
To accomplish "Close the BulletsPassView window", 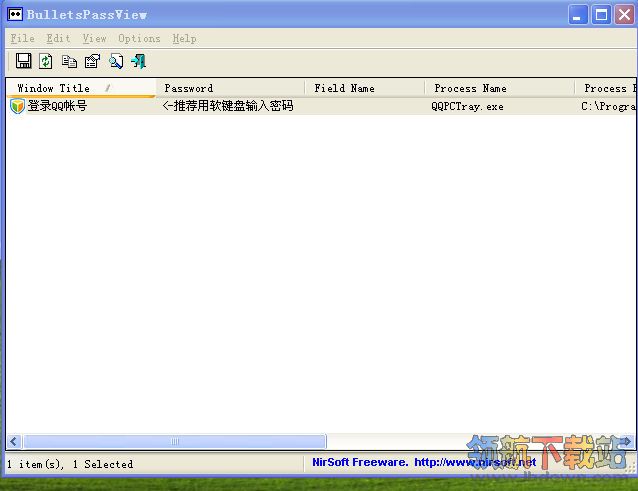I will click(x=624, y=15).
